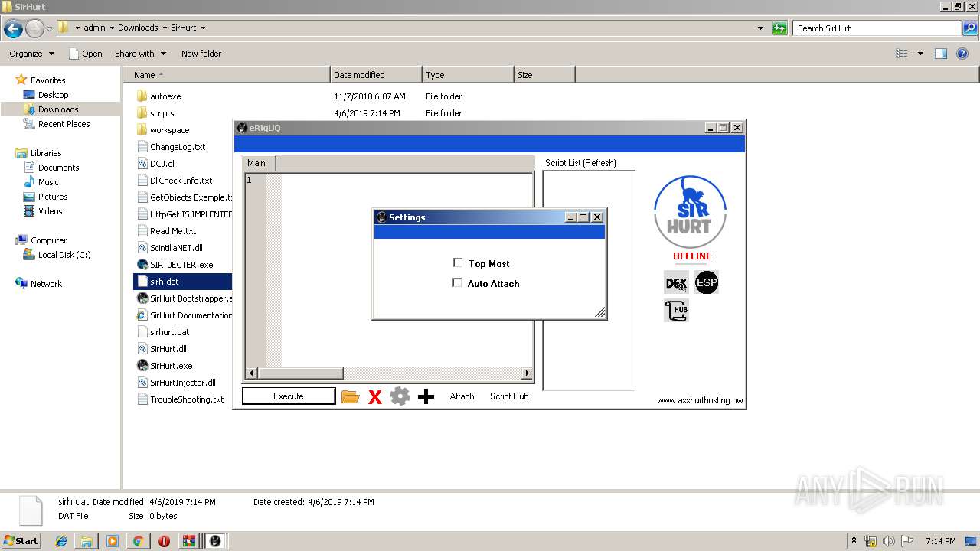Expand the SirHurt breadcrumb arrow
Image resolution: width=980 pixels, height=551 pixels.
[x=203, y=28]
